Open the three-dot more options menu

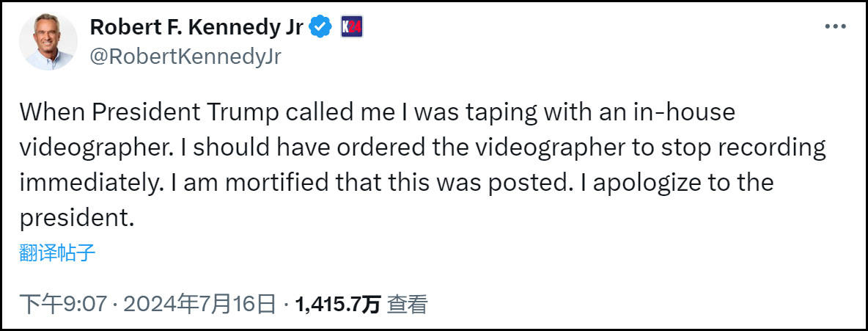point(836,27)
